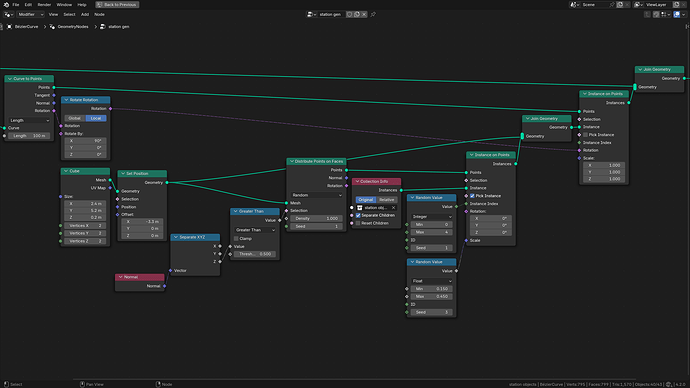Click the Threshold 0.500 field
The width and height of the screenshot is (690, 388).
coord(255,254)
